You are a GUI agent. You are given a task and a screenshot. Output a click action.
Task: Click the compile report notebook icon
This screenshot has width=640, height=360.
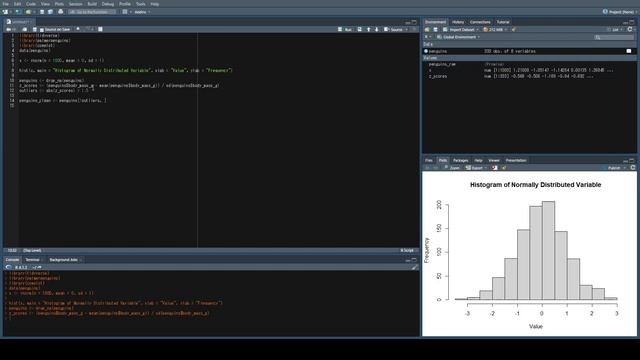[x=100, y=29]
